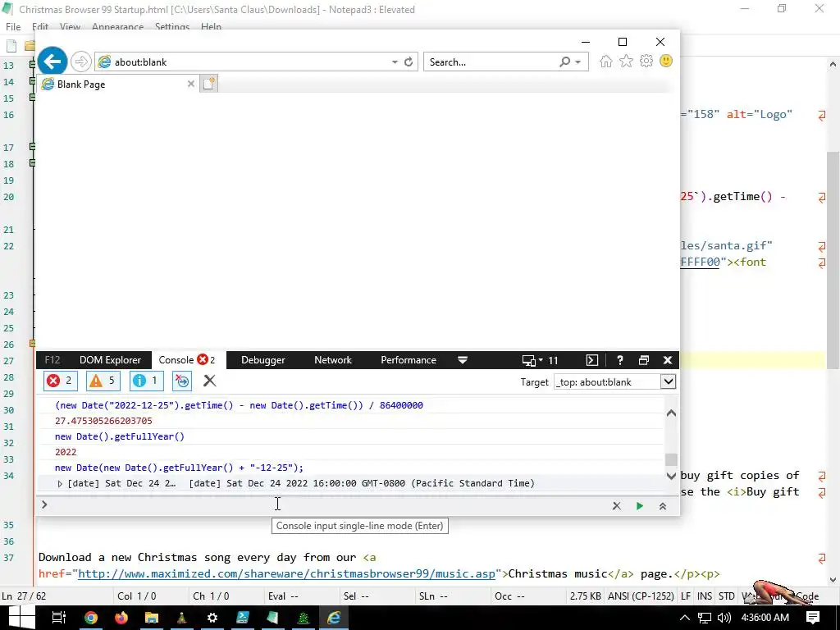Click into the Search box
This screenshot has width=840, height=630.
pyautogui.click(x=492, y=62)
